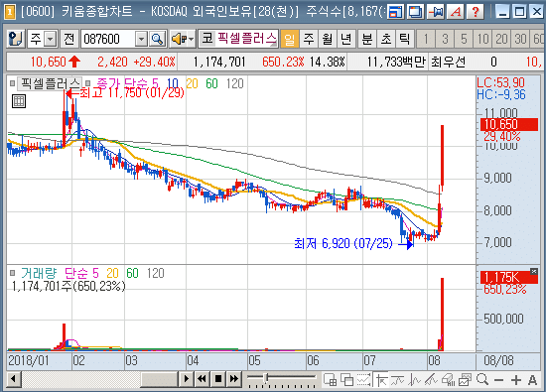
Task: Expand the stock code history dropdown
Action: point(141,39)
